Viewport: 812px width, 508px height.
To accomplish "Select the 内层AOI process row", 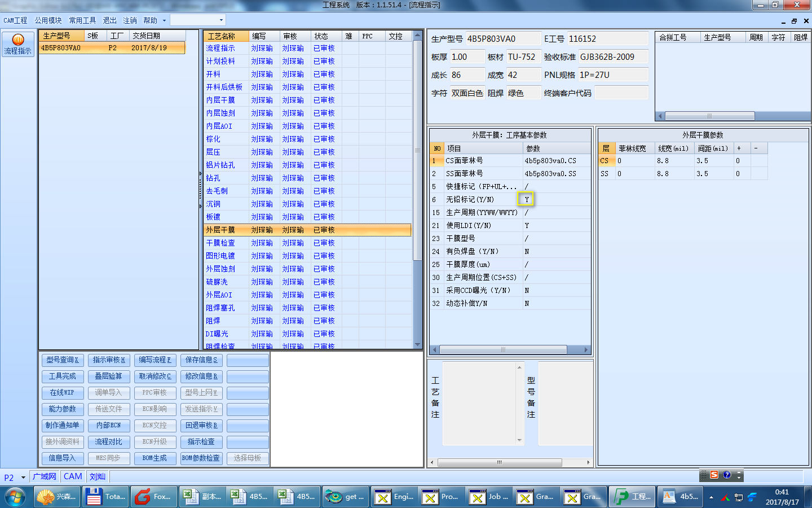I will pos(307,126).
